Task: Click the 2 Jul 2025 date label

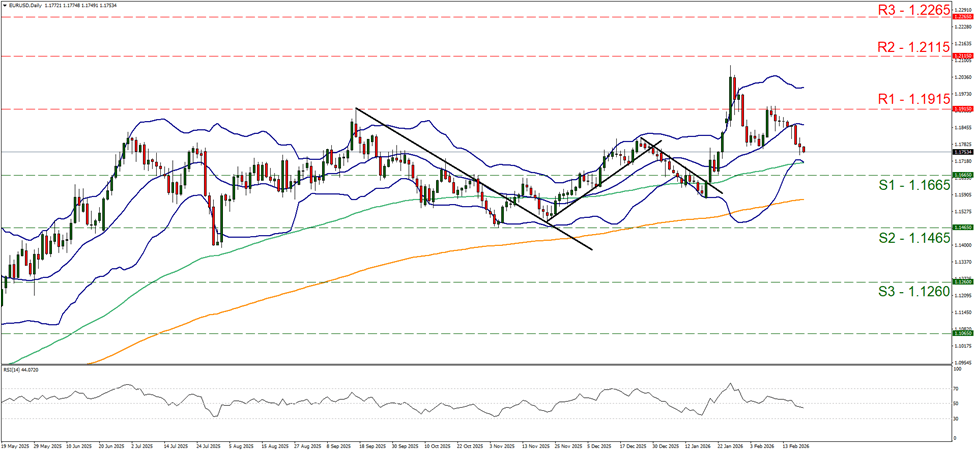Action: click(x=142, y=446)
